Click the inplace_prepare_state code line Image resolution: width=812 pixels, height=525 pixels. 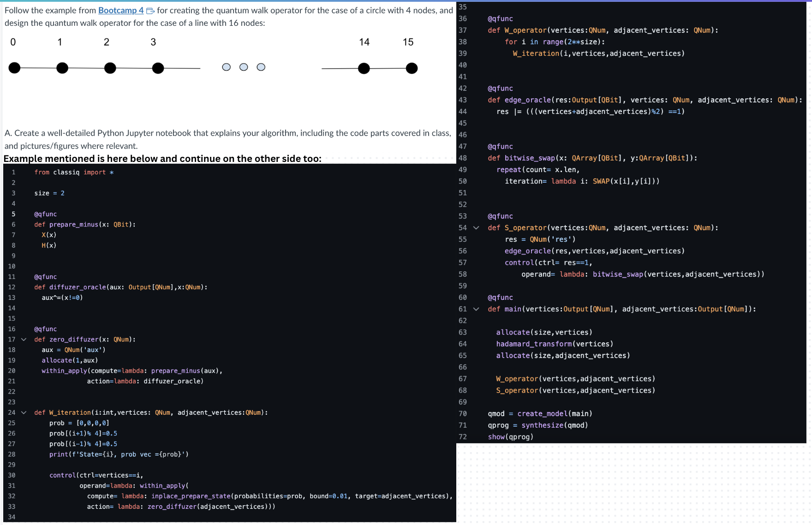point(270,496)
